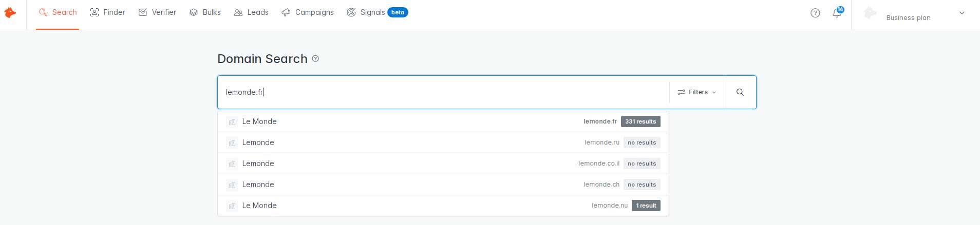The height and width of the screenshot is (225, 980).
Task: Open the Finder tab
Action: pos(107,12)
